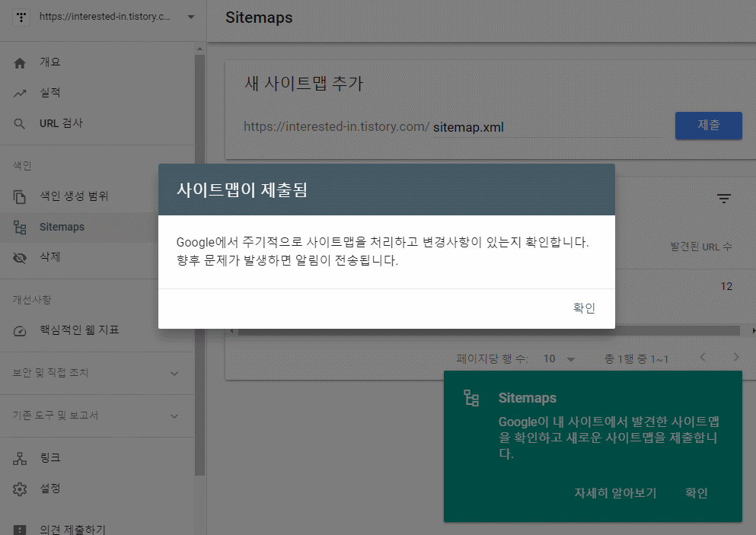
Task: Click the 실적 trend line icon
Action: pyautogui.click(x=20, y=94)
